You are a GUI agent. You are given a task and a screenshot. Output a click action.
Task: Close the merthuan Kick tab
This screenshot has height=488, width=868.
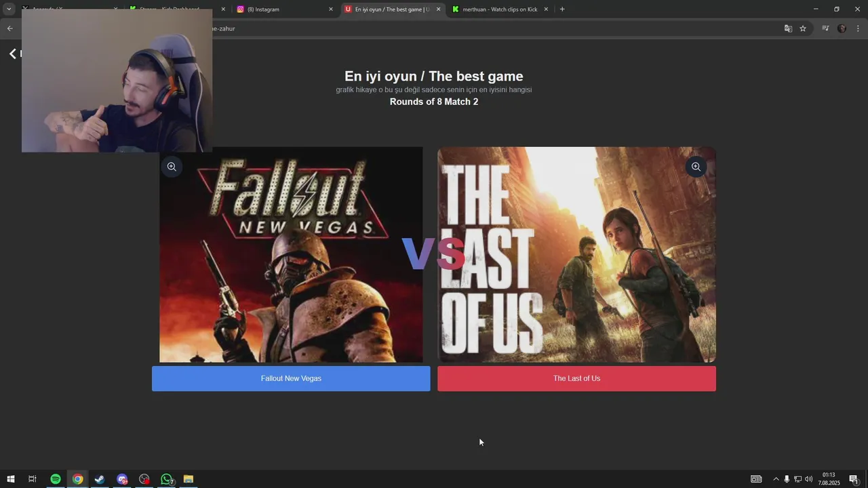pyautogui.click(x=546, y=9)
